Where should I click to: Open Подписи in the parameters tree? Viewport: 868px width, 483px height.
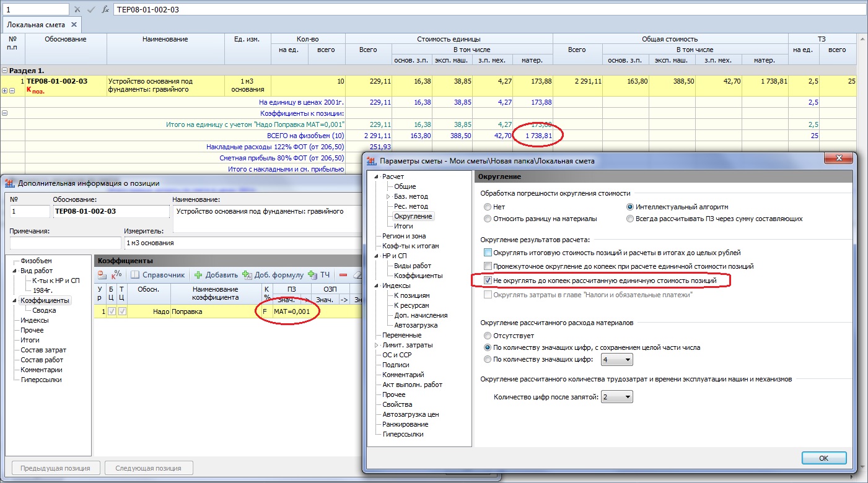click(x=395, y=365)
